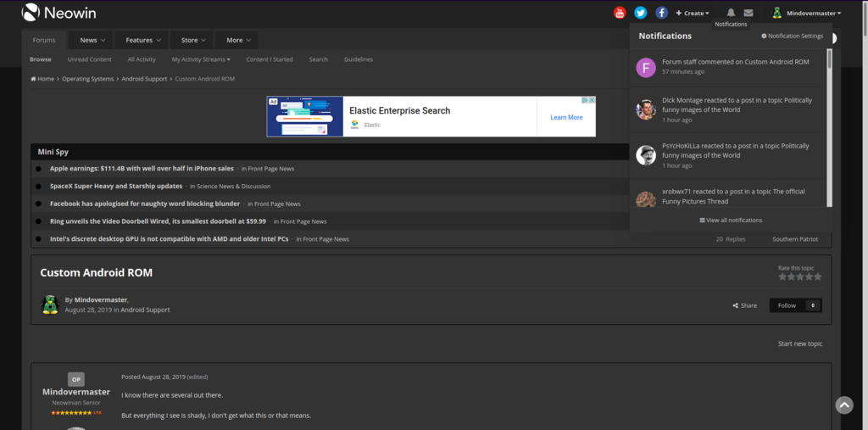Open Science News & Discussion forum link
The image size is (868, 430).
pos(234,187)
